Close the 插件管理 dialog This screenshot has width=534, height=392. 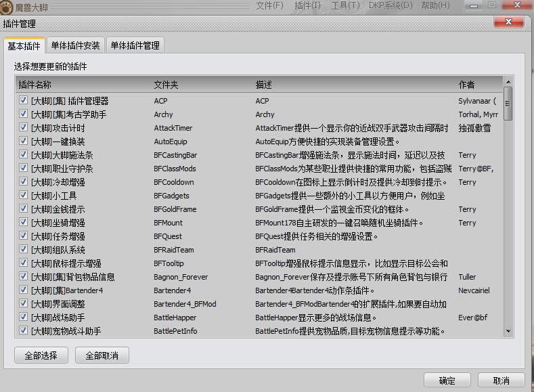point(508,22)
